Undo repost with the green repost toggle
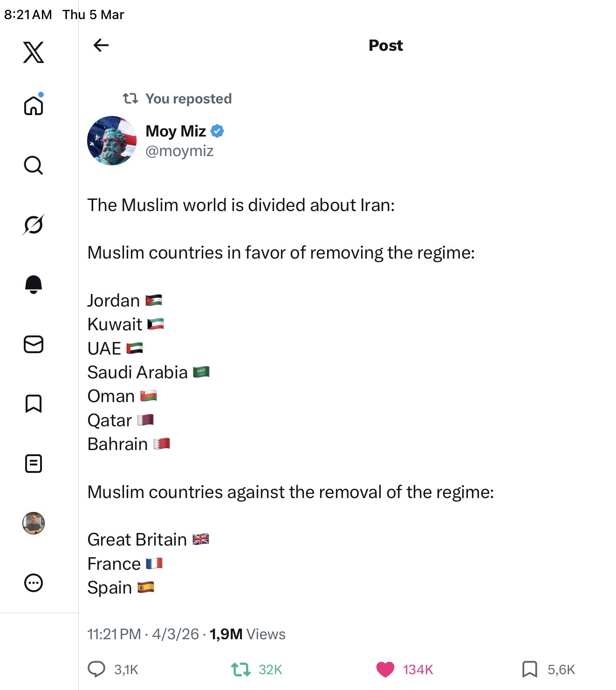The width and height of the screenshot is (616, 690). 241,670
